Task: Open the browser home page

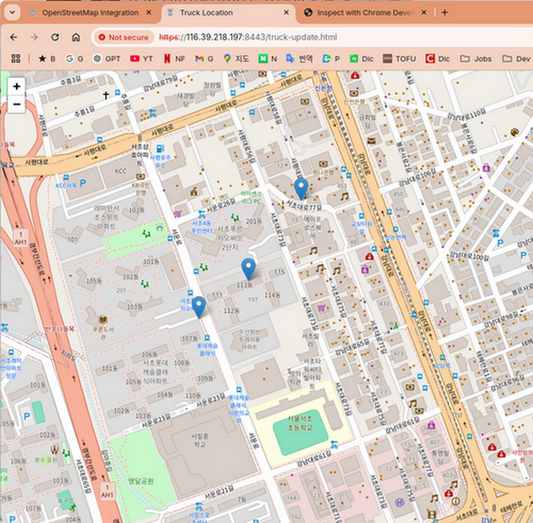Action: (76, 37)
